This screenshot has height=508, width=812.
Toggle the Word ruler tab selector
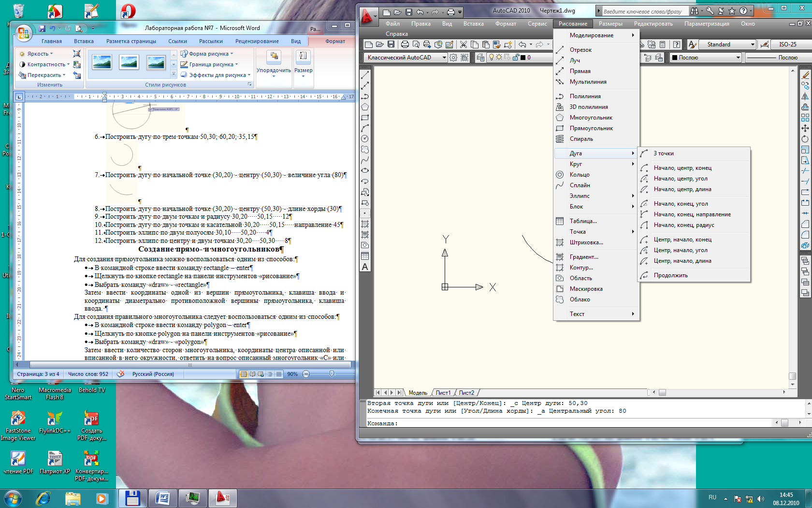(19, 97)
